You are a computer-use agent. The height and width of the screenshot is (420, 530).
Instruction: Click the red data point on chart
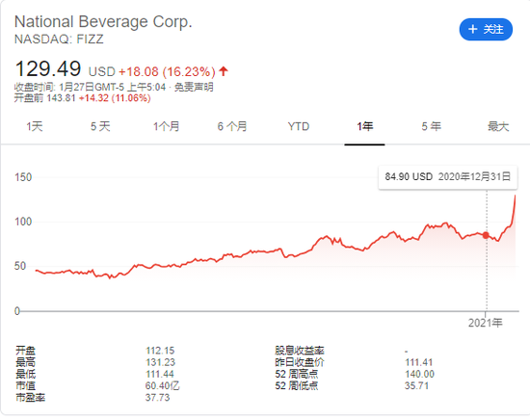click(486, 235)
